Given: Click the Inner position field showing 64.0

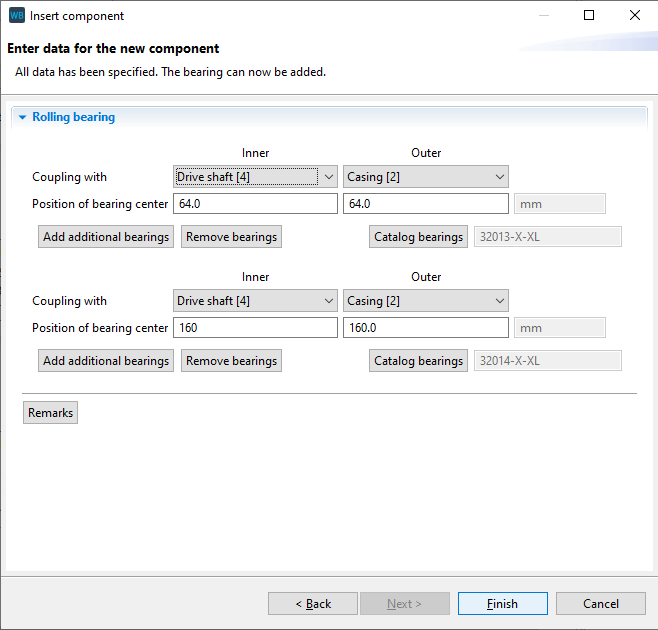Looking at the screenshot, I should pyautogui.click(x=255, y=204).
